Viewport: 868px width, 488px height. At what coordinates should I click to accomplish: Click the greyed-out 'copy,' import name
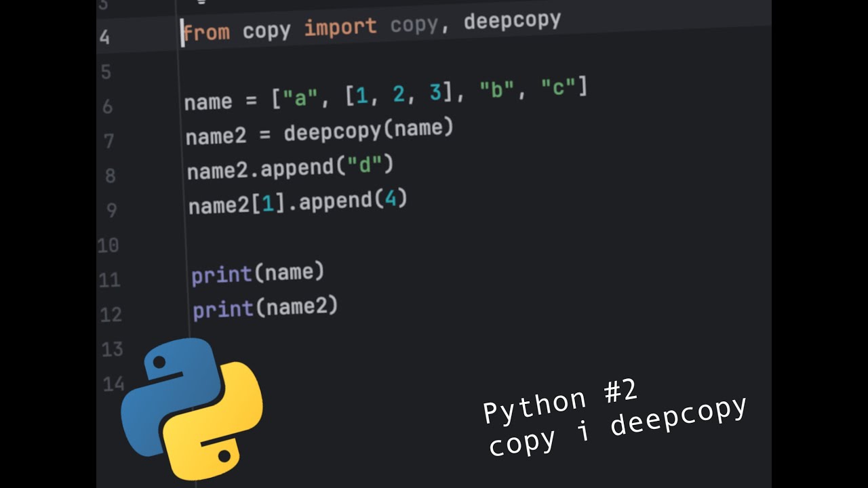tap(420, 25)
